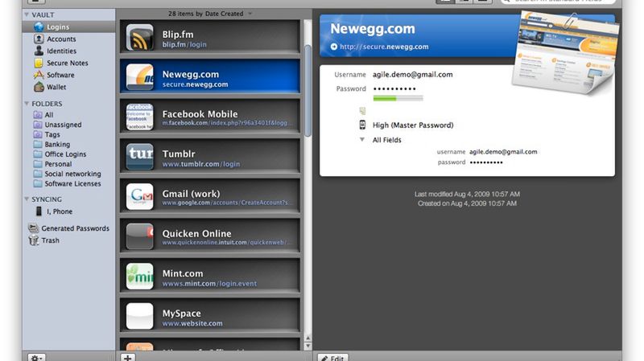Select the Social networking folder
Image resolution: width=644 pixels, height=361 pixels.
[68, 174]
